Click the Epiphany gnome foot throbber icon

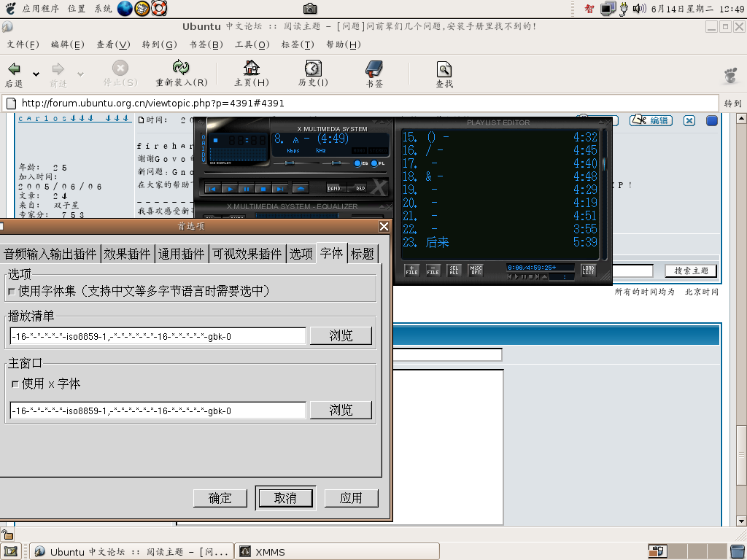coord(730,75)
